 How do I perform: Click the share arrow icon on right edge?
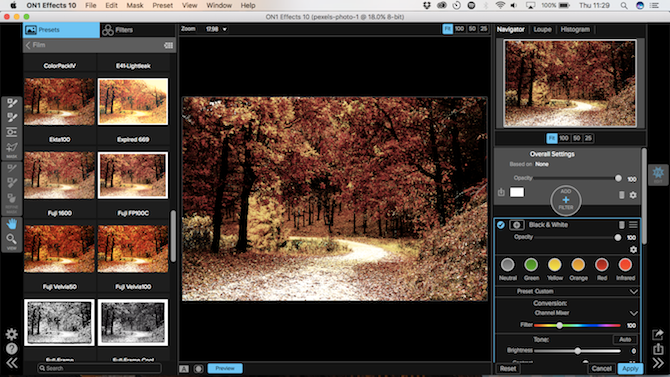pos(658,334)
